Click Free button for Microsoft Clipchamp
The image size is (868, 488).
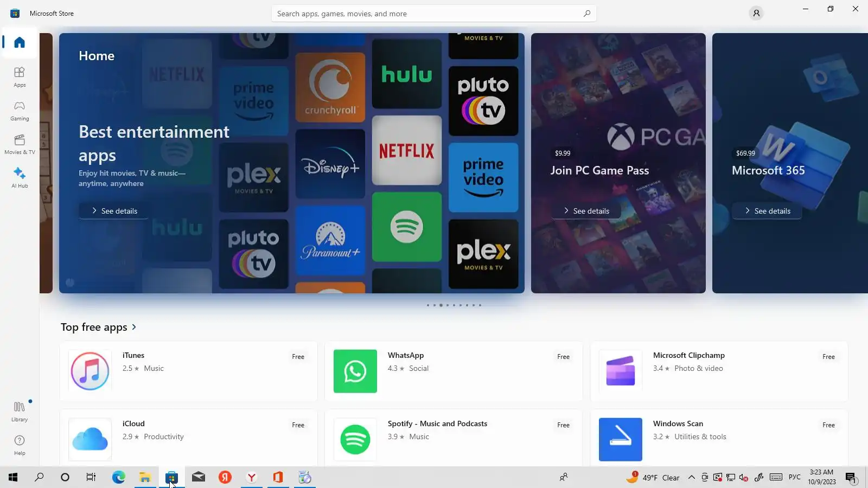829,357
